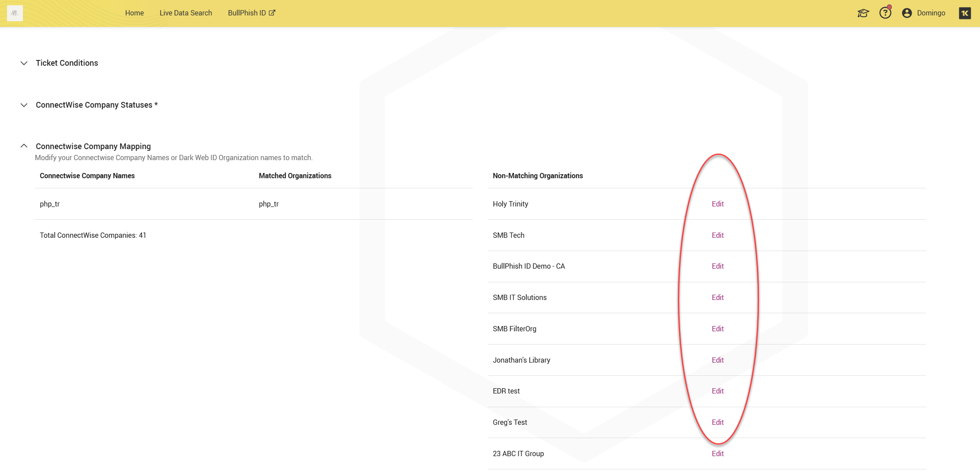Image resolution: width=980 pixels, height=476 pixels.
Task: Open the Domingo user account icon
Action: [x=907, y=13]
